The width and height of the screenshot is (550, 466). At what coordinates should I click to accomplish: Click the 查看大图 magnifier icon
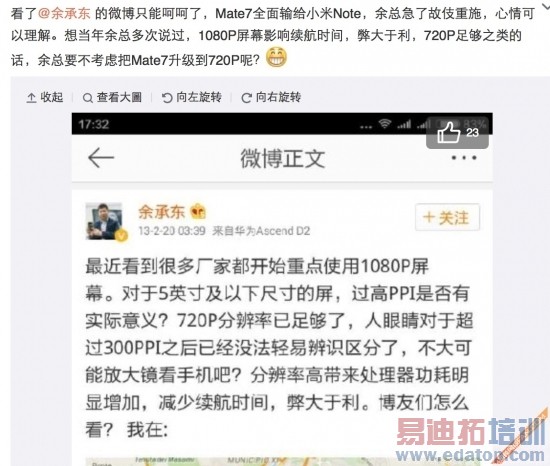[87, 98]
